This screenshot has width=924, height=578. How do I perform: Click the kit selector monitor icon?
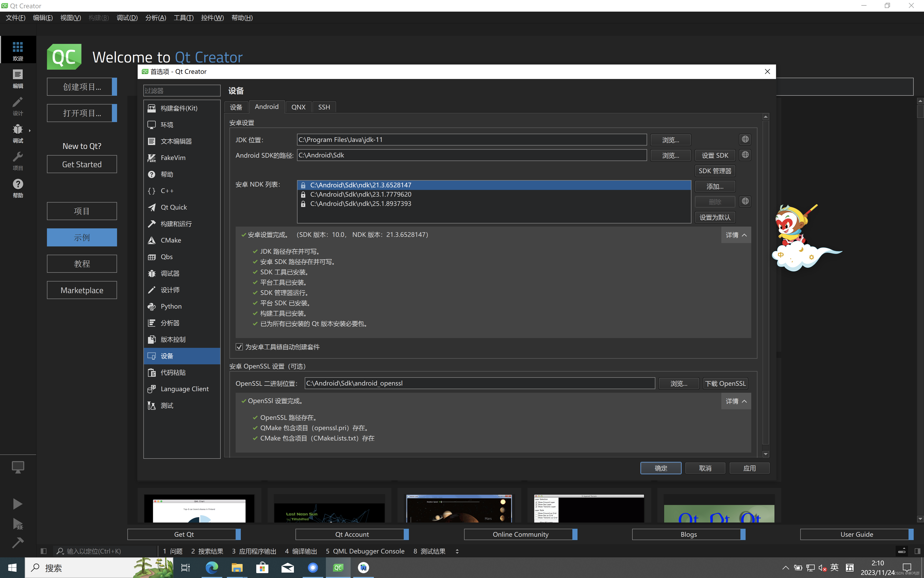[x=18, y=467]
